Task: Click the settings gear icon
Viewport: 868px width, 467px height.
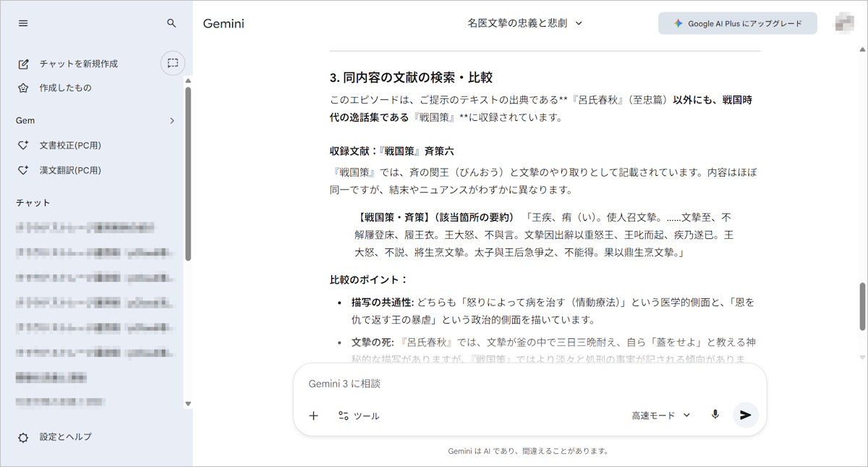Action: click(23, 437)
